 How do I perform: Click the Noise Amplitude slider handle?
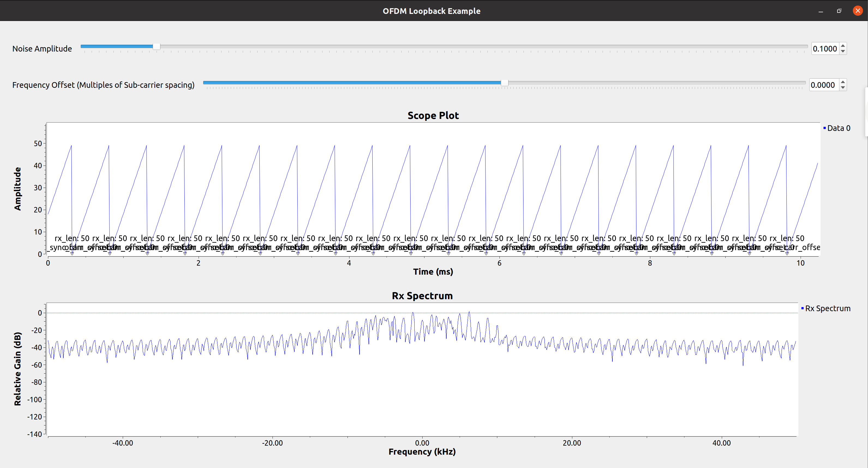point(156,46)
